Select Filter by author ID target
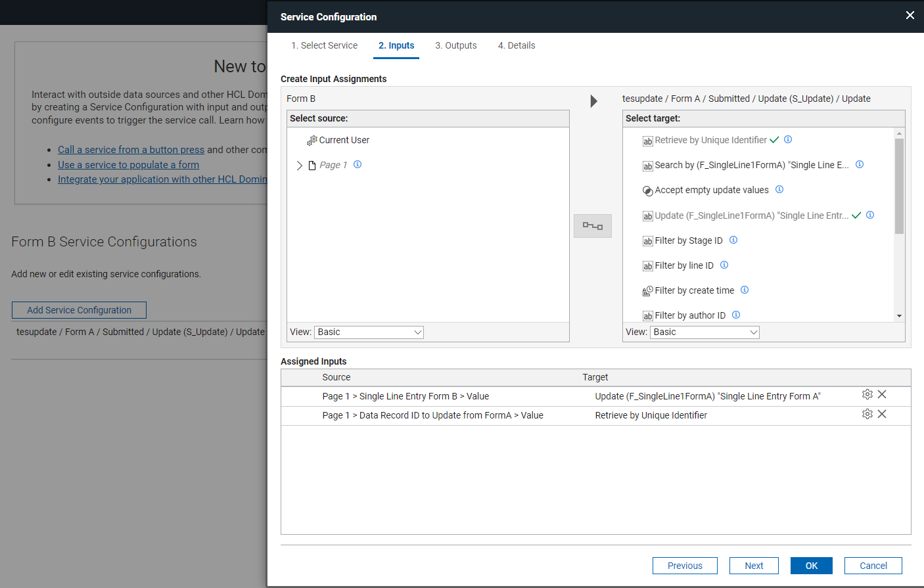924x588 pixels. 683,315
